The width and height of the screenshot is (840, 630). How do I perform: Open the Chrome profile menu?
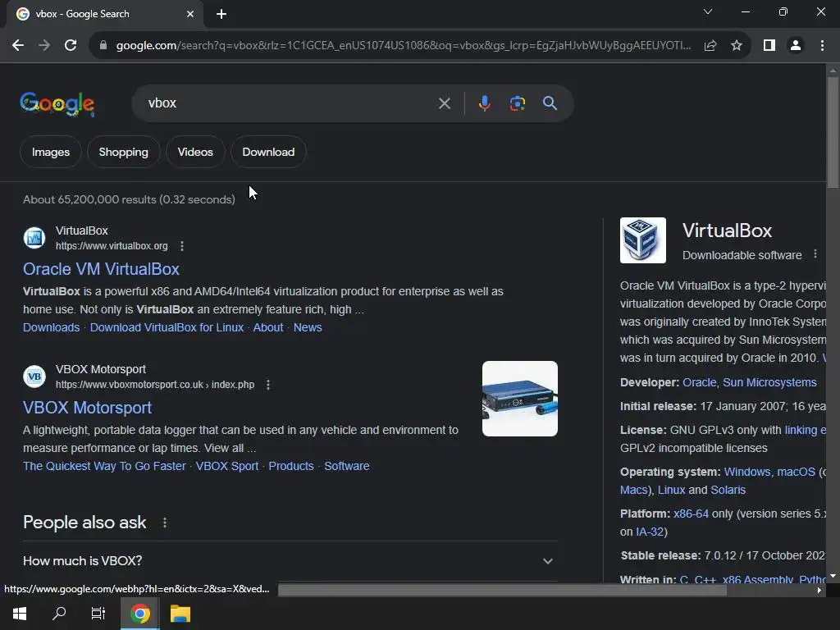pyautogui.click(x=796, y=46)
